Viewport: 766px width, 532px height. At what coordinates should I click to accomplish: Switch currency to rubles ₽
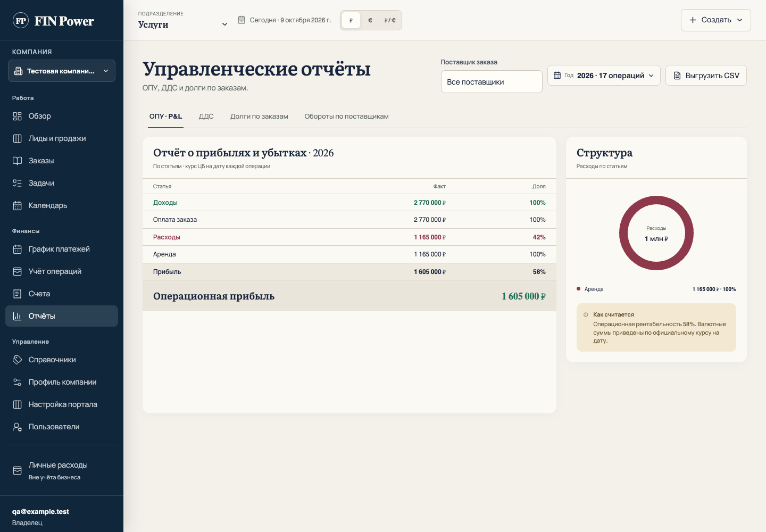point(351,20)
